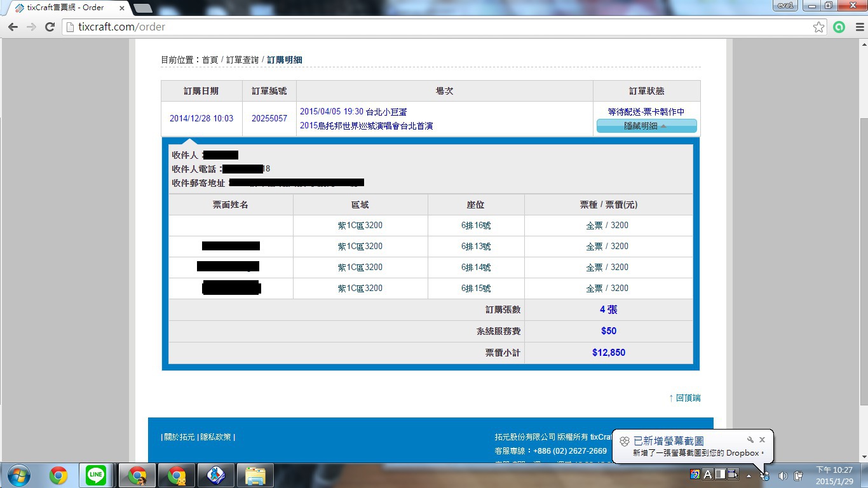This screenshot has height=488, width=868.
Task: Dismiss the Dropbox screenshot notification
Action: point(762,440)
